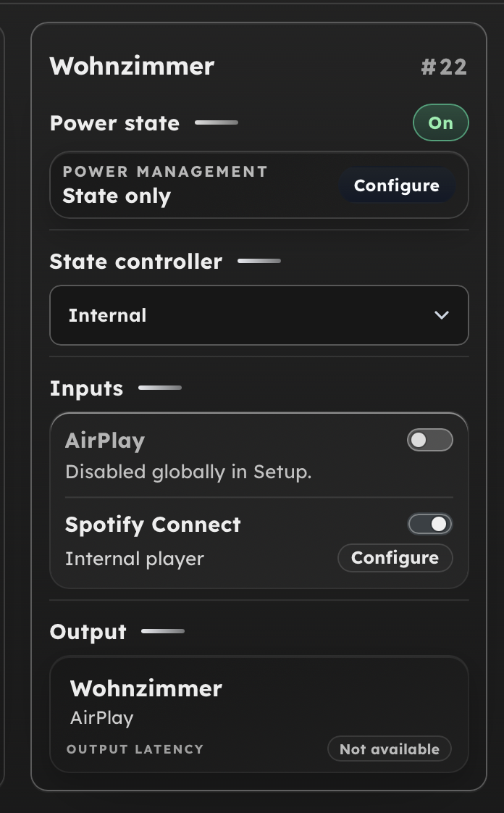Click the Power state section heading

(114, 123)
